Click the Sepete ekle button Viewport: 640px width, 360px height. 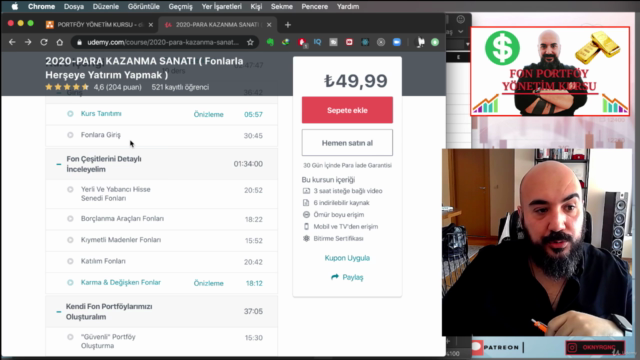point(347,110)
